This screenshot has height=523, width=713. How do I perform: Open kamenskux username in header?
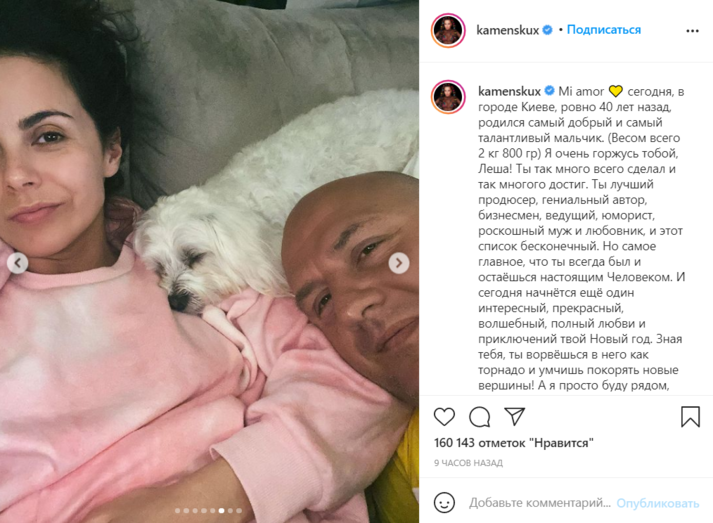tap(507, 30)
